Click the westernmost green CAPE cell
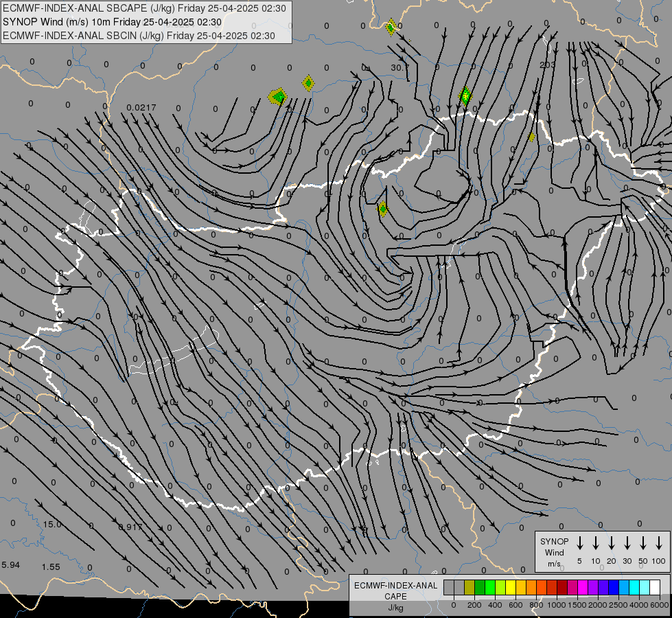672x618 pixels. [x=278, y=97]
